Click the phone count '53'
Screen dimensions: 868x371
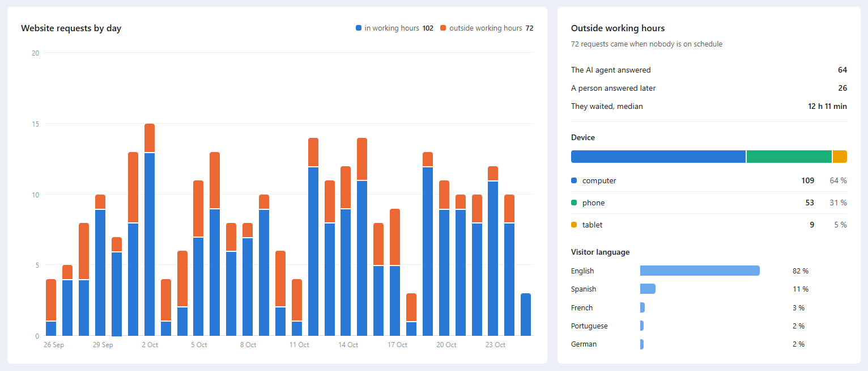(810, 203)
